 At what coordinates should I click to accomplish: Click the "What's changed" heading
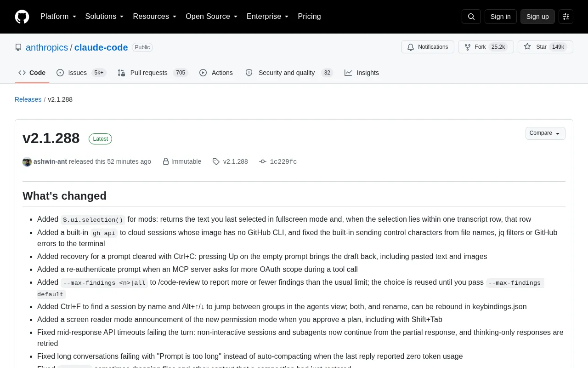click(x=64, y=196)
